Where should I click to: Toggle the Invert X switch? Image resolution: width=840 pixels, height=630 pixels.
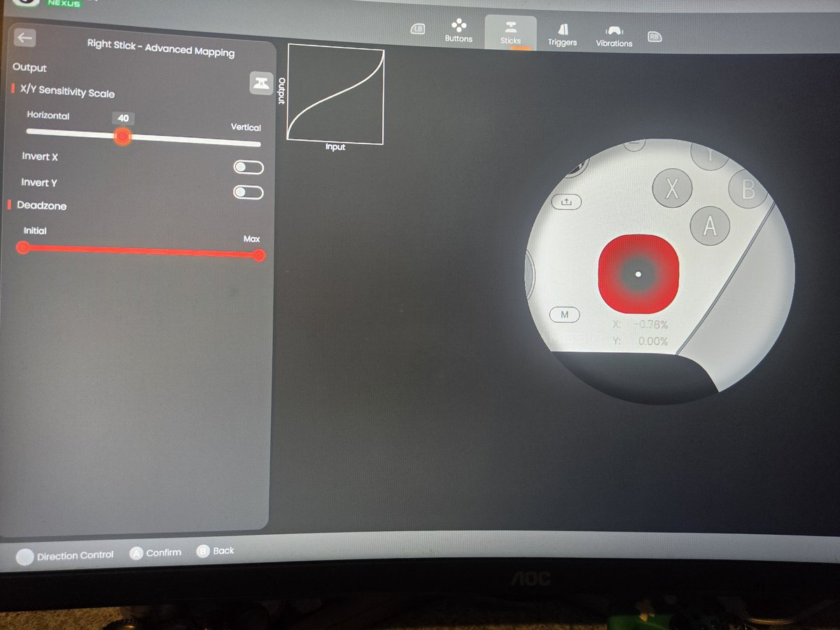(248, 167)
